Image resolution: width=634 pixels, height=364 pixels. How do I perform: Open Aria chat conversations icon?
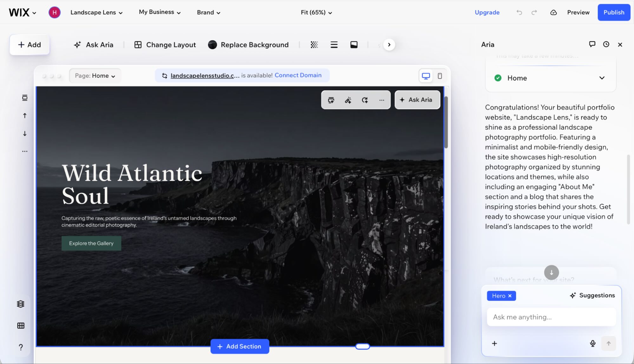592,44
